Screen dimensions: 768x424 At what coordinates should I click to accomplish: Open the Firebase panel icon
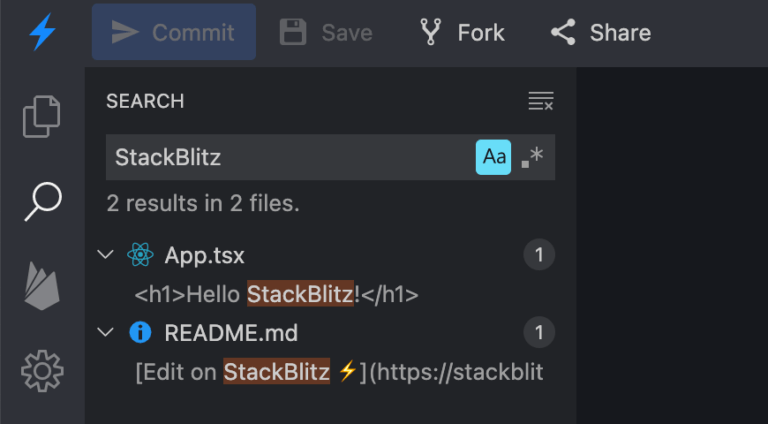click(x=42, y=286)
